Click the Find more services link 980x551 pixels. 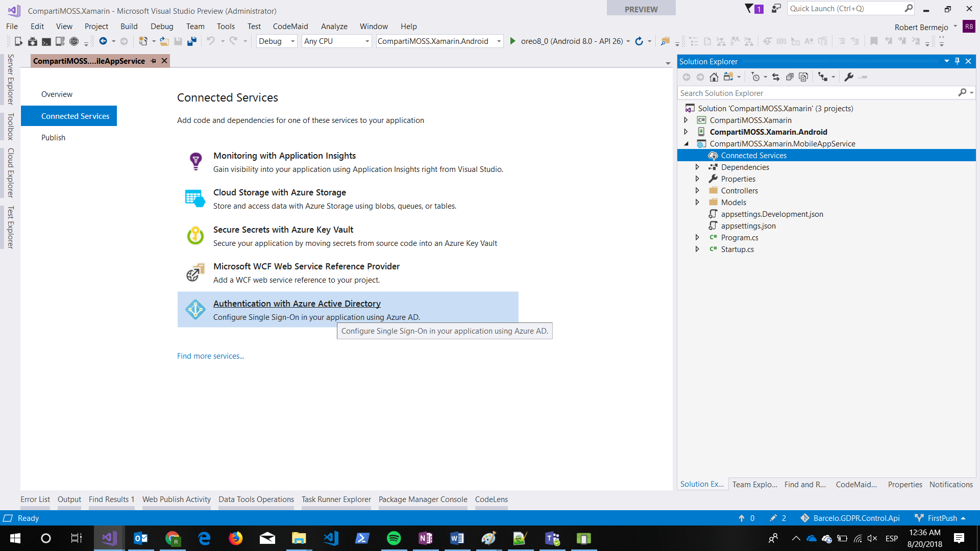210,356
